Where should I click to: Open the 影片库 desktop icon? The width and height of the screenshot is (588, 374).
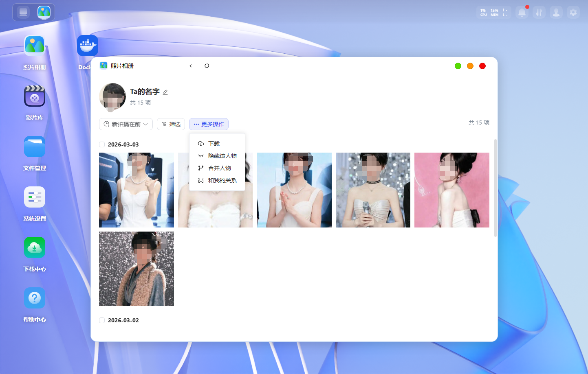pyautogui.click(x=35, y=96)
